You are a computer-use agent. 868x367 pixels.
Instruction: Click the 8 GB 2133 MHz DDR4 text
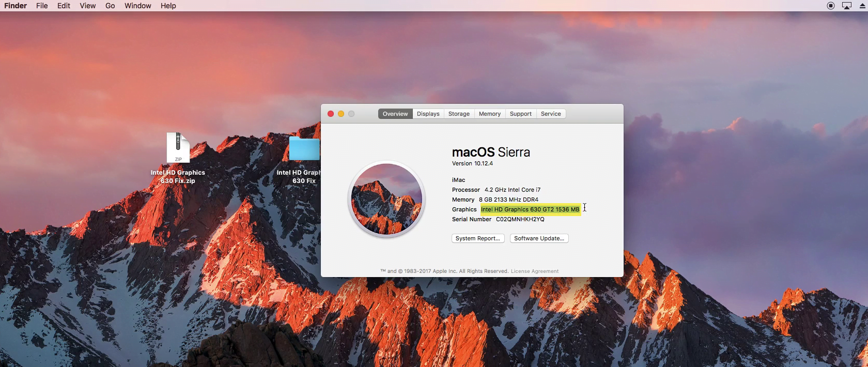click(508, 200)
